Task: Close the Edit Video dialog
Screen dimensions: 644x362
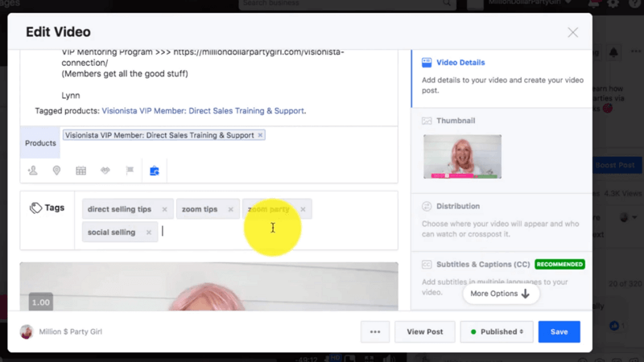Action: point(572,32)
